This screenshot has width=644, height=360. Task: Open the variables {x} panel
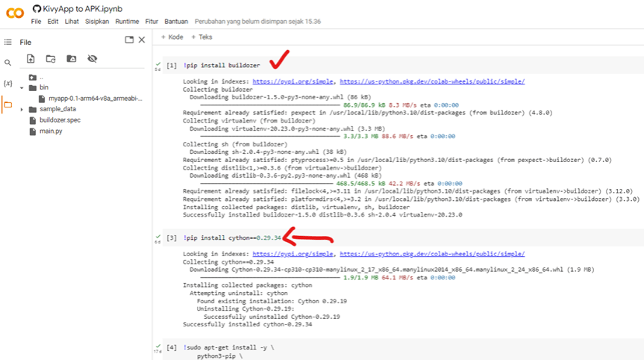(x=8, y=83)
